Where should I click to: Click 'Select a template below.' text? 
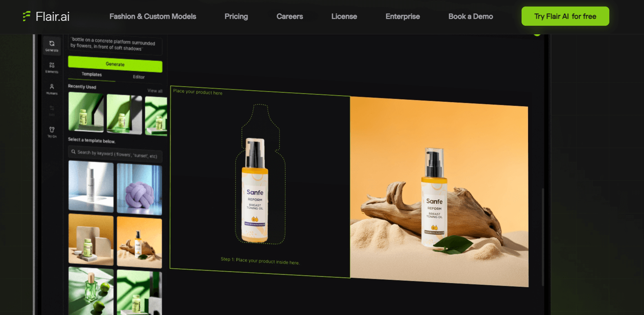(x=92, y=140)
